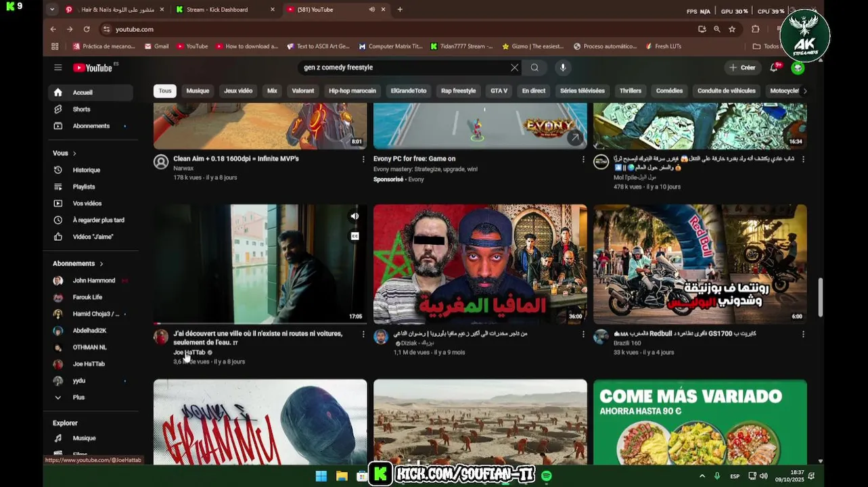Switch to Kick Dashboard browser tab
The height and width of the screenshot is (487, 868).
point(224,9)
